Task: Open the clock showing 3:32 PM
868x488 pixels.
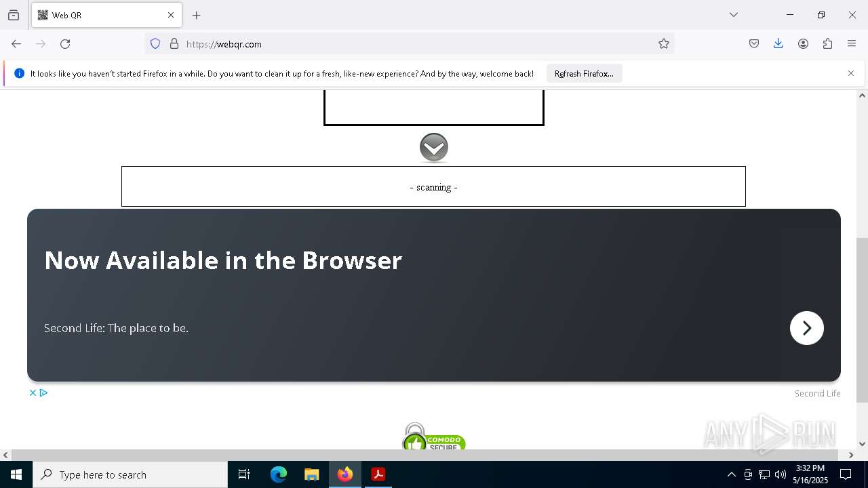Action: [810, 474]
